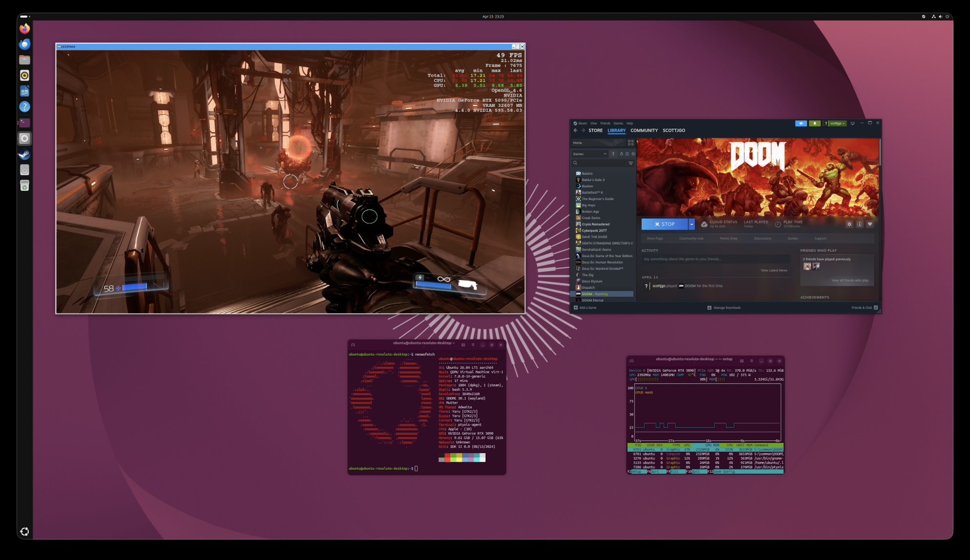Viewport: 970px width, 560px height.
Task: Open Steam announcements megaphone button
Action: (801, 123)
